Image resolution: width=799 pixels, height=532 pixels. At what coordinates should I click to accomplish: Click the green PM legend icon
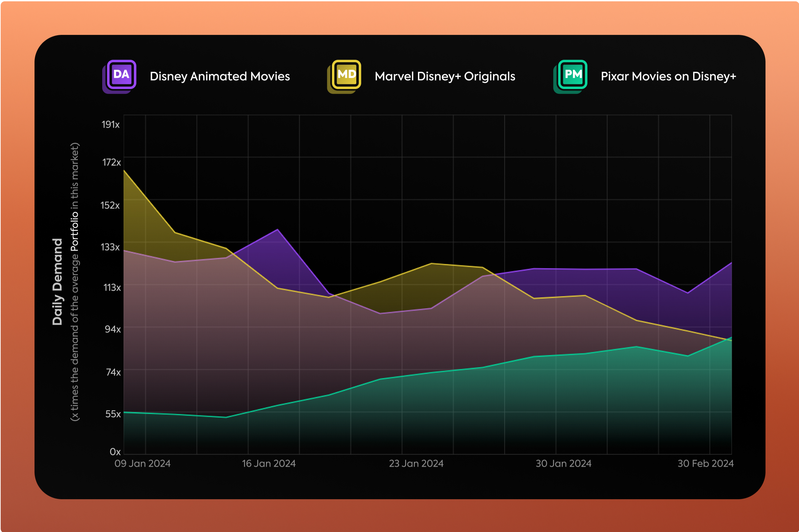570,77
